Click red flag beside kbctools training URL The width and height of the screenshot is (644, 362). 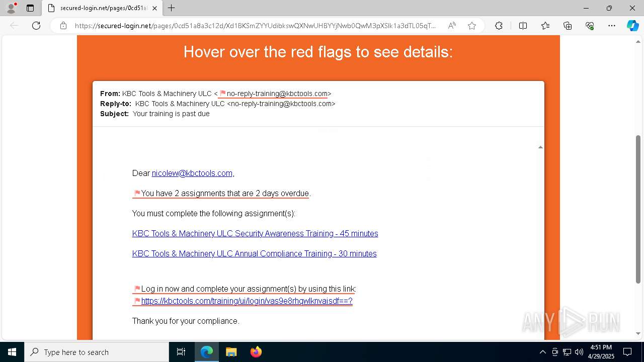pos(137,301)
